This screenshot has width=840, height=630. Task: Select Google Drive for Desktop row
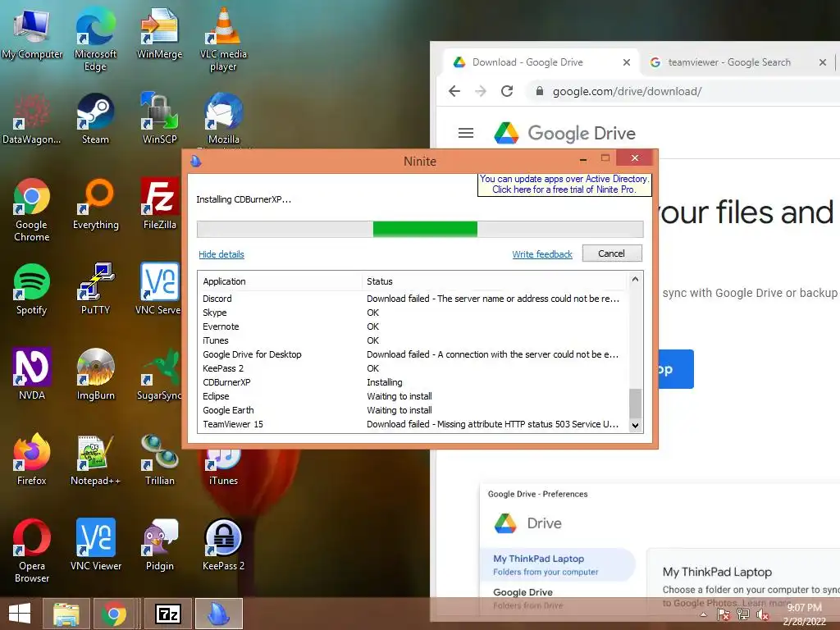tap(412, 354)
